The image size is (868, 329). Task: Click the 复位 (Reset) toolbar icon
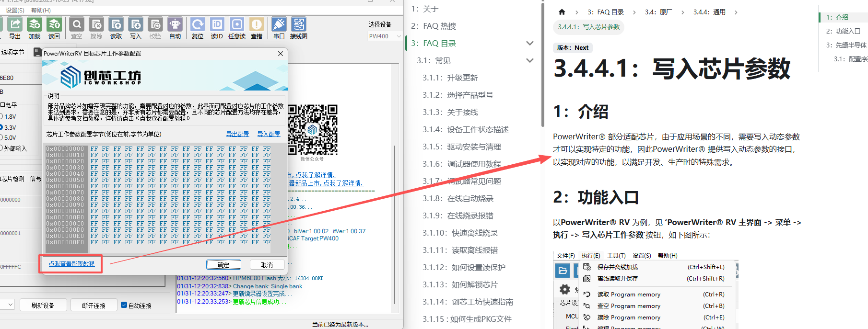198,25
